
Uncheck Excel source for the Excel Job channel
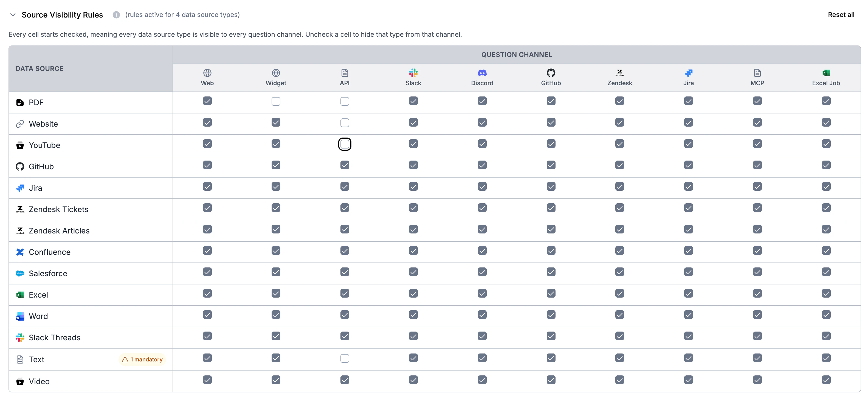pos(826,293)
